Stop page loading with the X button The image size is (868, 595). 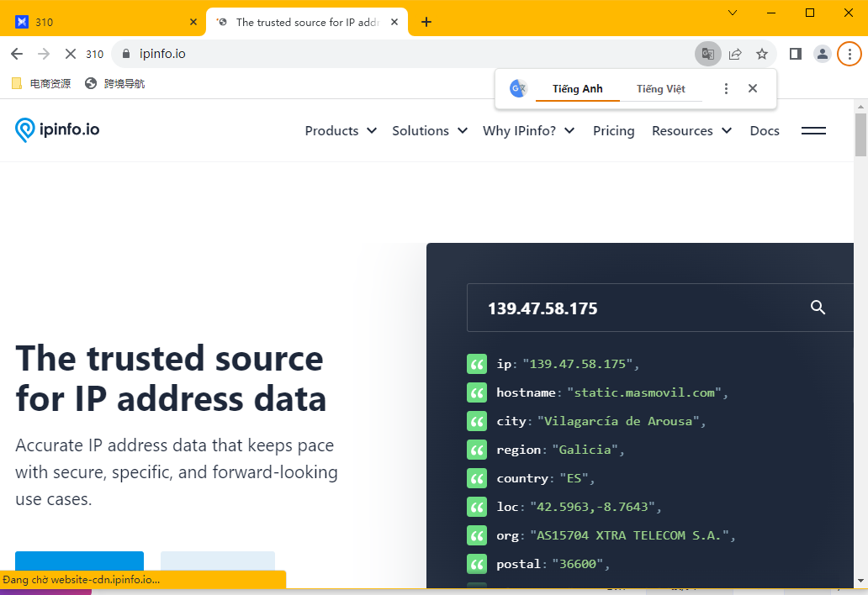click(71, 54)
